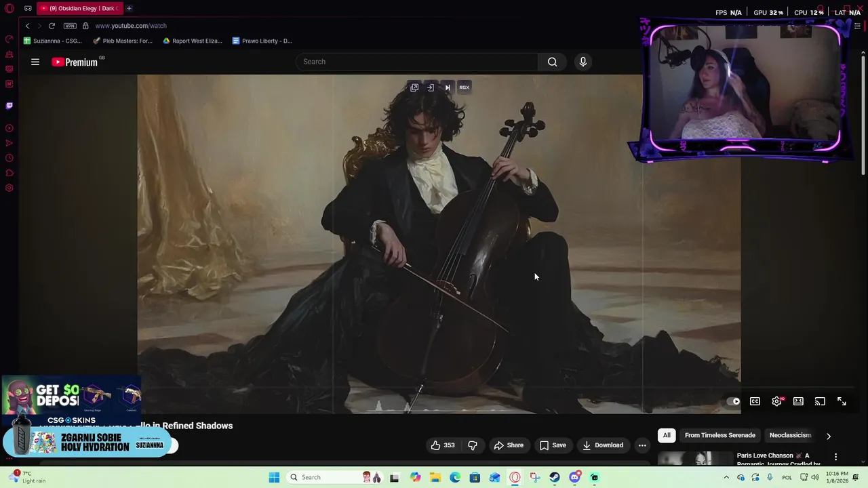This screenshot has height=488, width=868.
Task: Open File Explorer from taskbar
Action: click(435, 477)
